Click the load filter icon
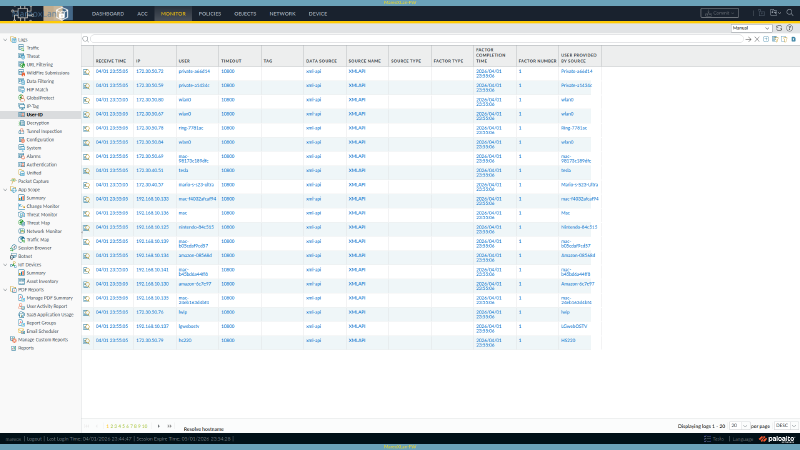800x450 pixels. [x=784, y=39]
